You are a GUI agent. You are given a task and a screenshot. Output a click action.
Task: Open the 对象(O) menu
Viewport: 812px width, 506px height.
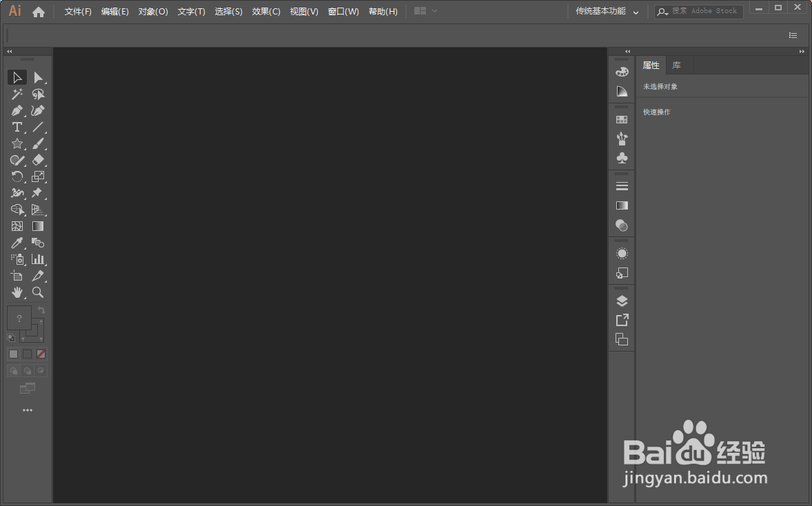[x=153, y=12]
